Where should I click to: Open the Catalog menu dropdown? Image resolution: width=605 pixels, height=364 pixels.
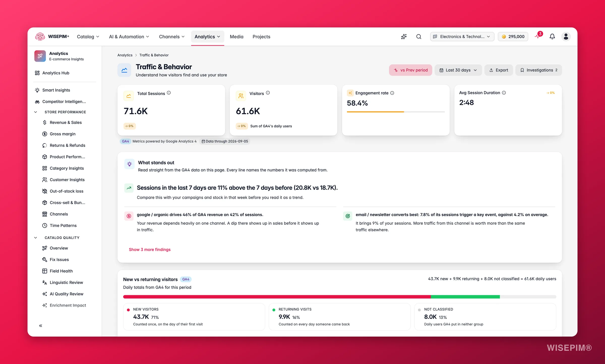[88, 37]
